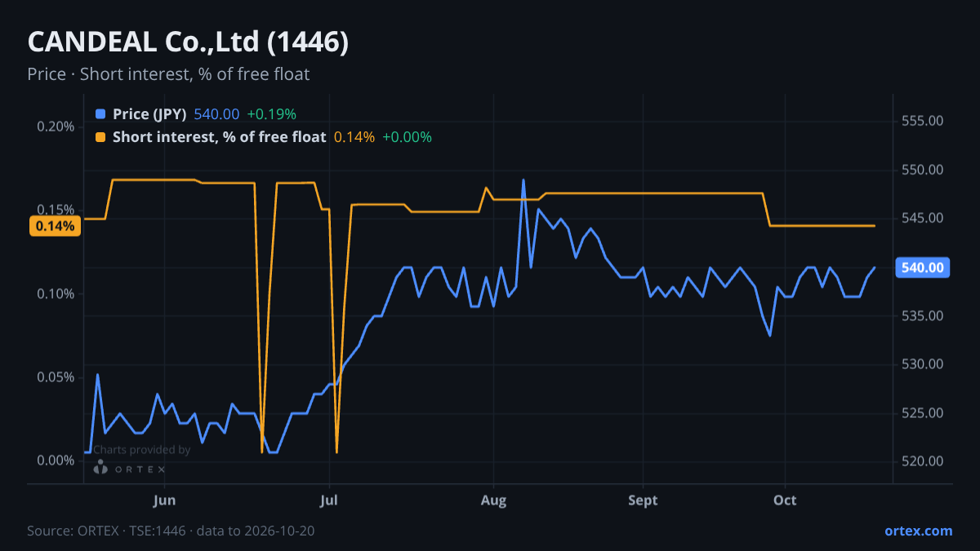Viewport: 980px width, 551px height.
Task: Click the Oct label on the time axis
Action: pyautogui.click(x=785, y=500)
